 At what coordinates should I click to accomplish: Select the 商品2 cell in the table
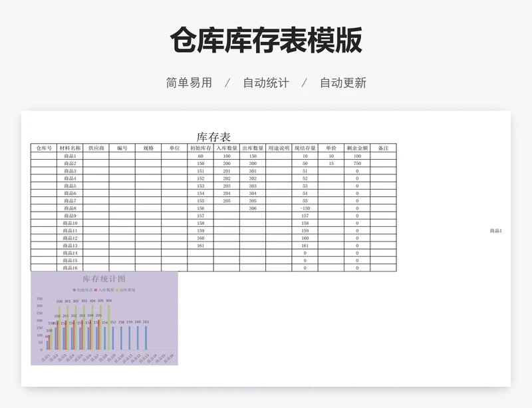tap(70, 164)
